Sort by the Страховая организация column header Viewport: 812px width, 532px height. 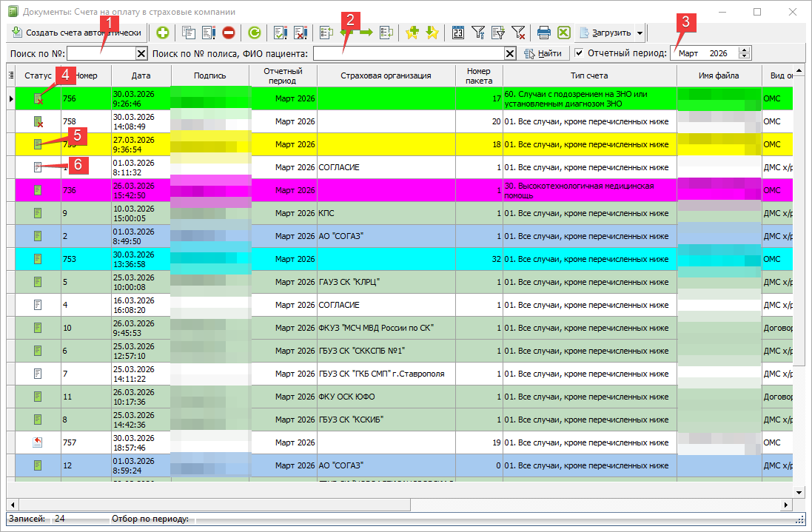tap(386, 75)
